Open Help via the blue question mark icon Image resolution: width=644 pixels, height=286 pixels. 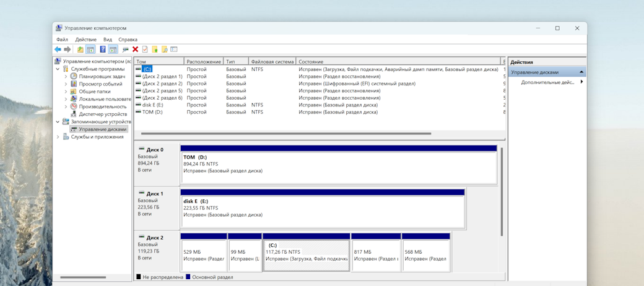(x=103, y=50)
